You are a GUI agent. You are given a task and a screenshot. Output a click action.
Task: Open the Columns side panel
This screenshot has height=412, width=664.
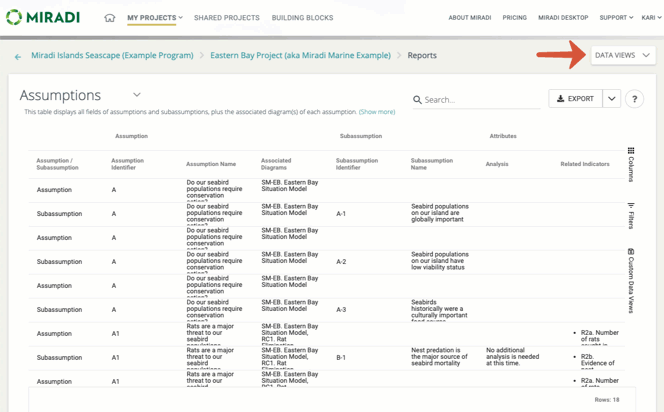pos(631,165)
